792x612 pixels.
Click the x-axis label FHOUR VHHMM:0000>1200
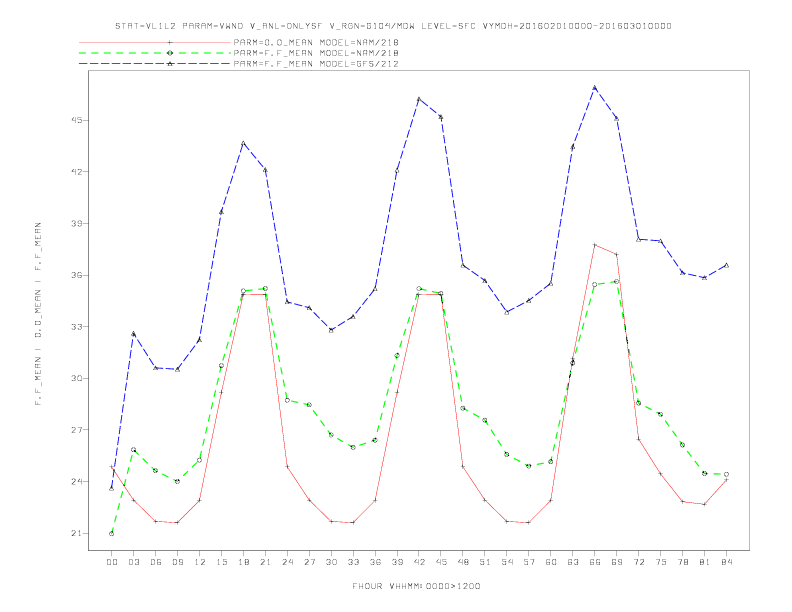(x=416, y=586)
